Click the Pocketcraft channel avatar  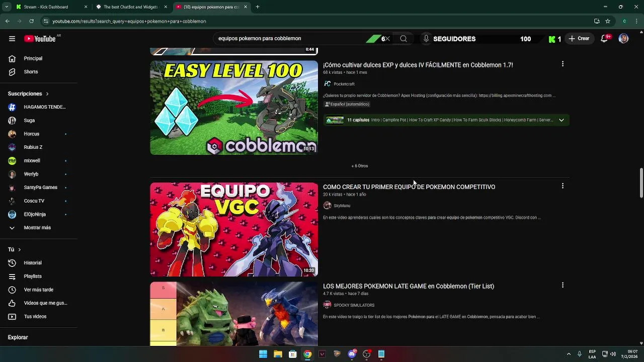click(327, 84)
